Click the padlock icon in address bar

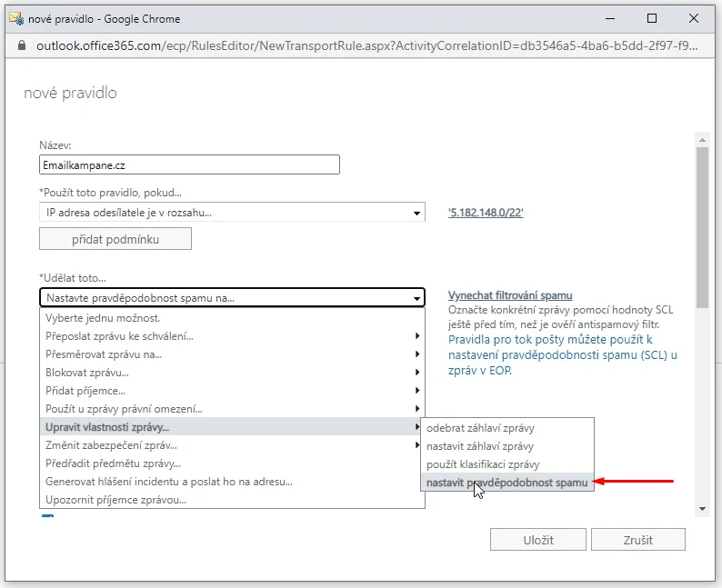(x=22, y=45)
